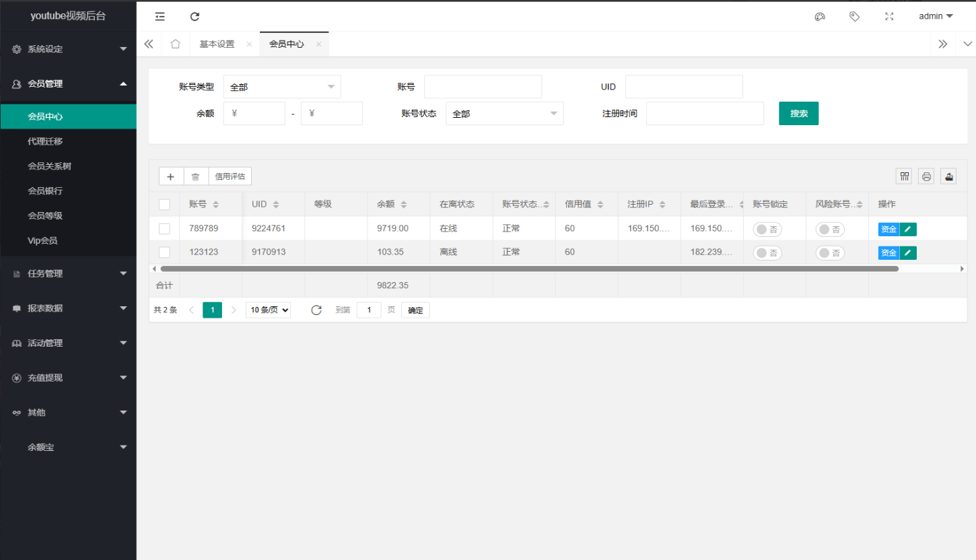976x560 pixels.
Task: Click the 资金 button for account 789789
Action: [x=888, y=230]
